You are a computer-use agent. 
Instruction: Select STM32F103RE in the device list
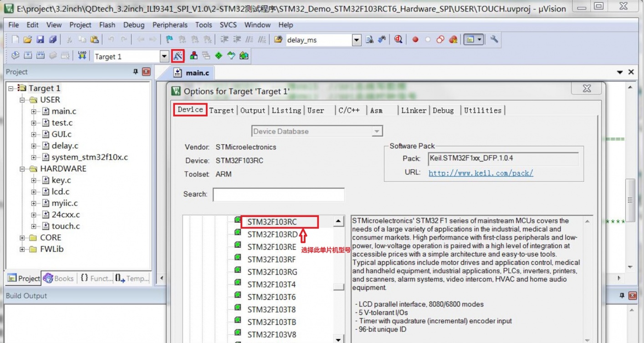271,247
